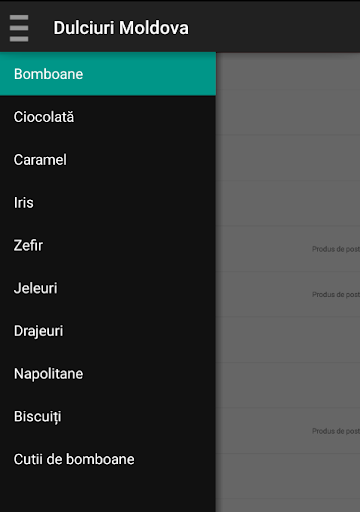This screenshot has width=360, height=512.
Task: Select the Napolitane menu entry
Action: [108, 374]
